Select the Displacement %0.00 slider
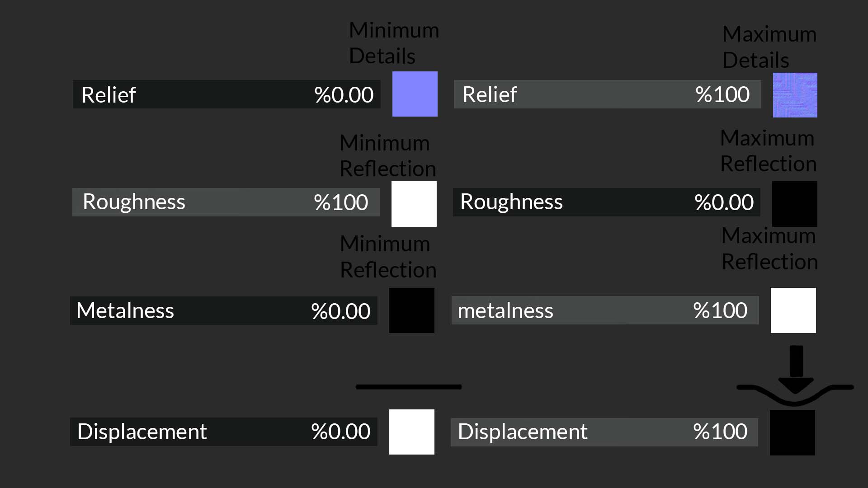This screenshot has width=868, height=488. tap(223, 432)
